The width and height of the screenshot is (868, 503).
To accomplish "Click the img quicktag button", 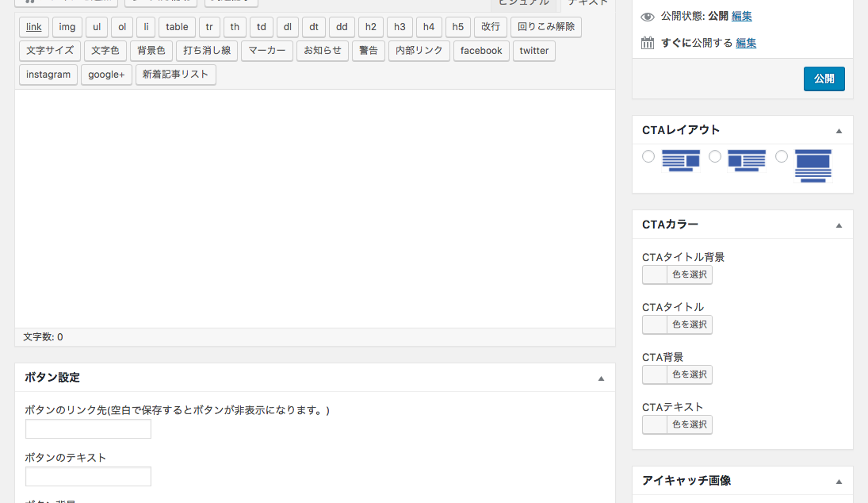I will 67,27.
